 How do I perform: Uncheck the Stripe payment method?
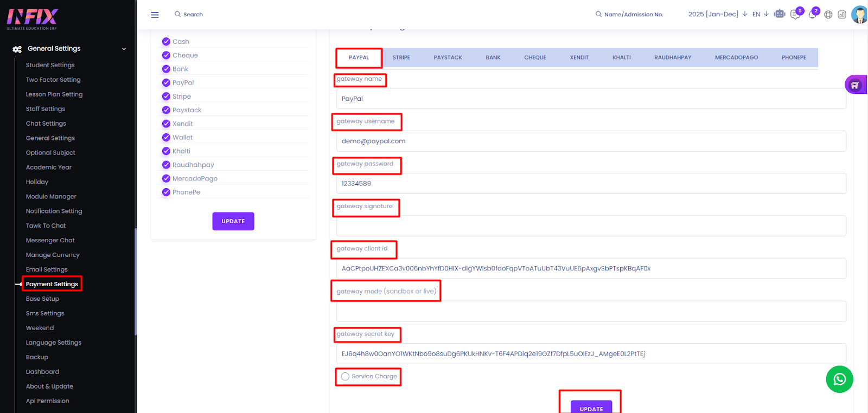[166, 96]
